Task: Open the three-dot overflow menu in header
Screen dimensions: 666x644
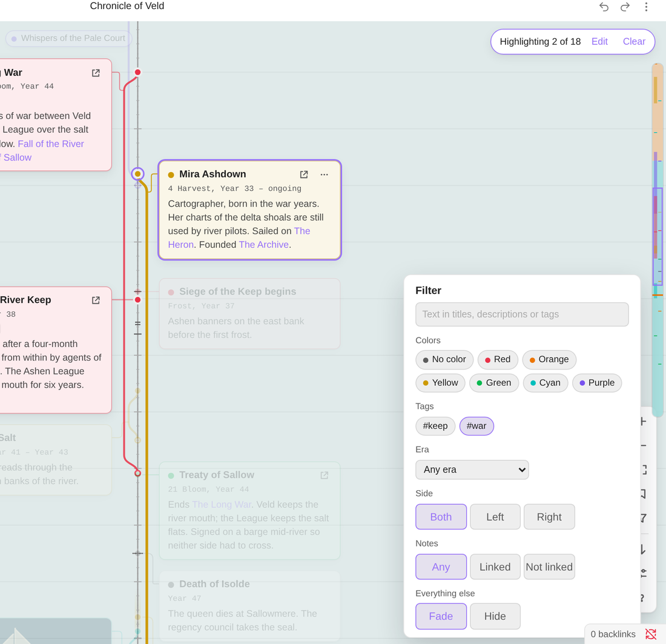Action: pyautogui.click(x=646, y=7)
